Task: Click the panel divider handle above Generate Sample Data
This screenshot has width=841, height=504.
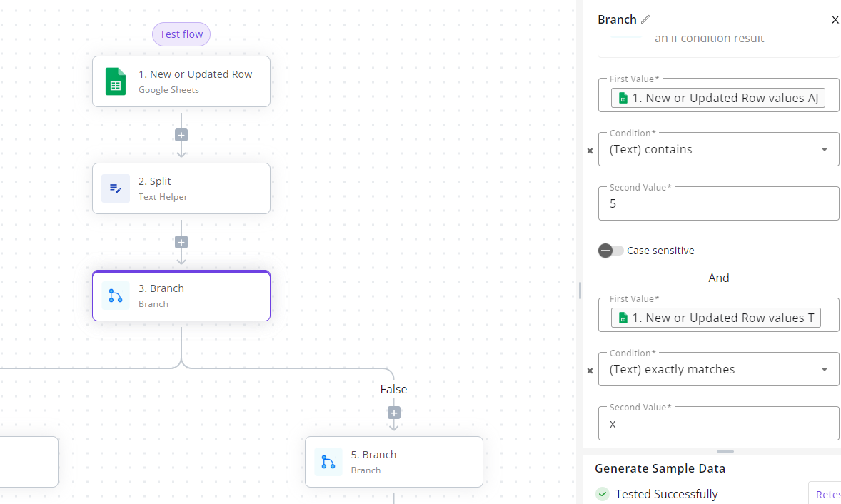Action: coord(725,451)
